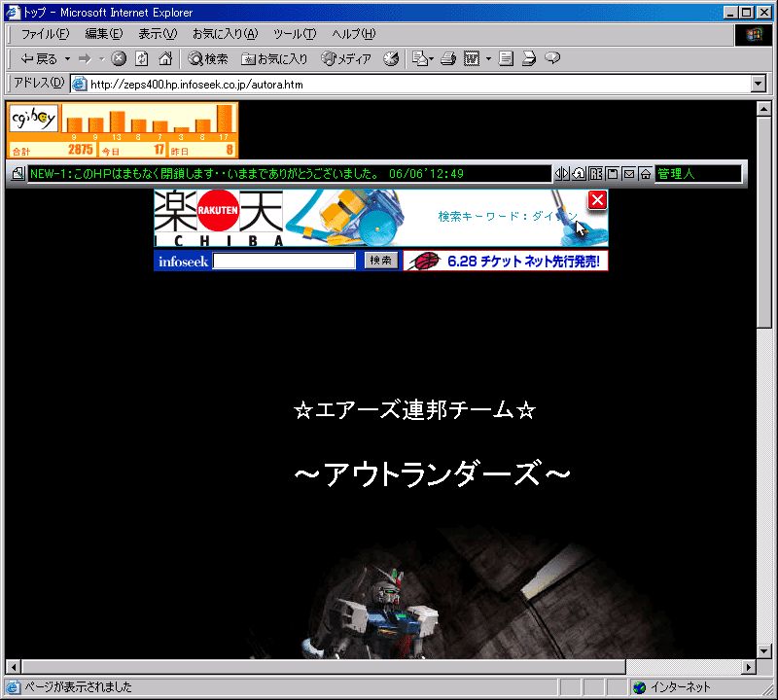Click the Stop loading icon
Image resolution: width=778 pixels, height=700 pixels.
click(x=118, y=59)
